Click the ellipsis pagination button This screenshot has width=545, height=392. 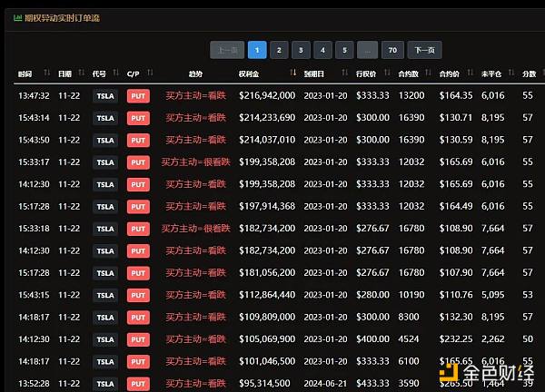pos(367,50)
